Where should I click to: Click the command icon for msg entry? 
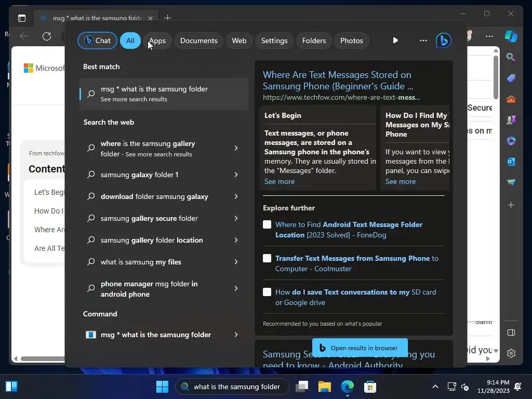(91, 335)
